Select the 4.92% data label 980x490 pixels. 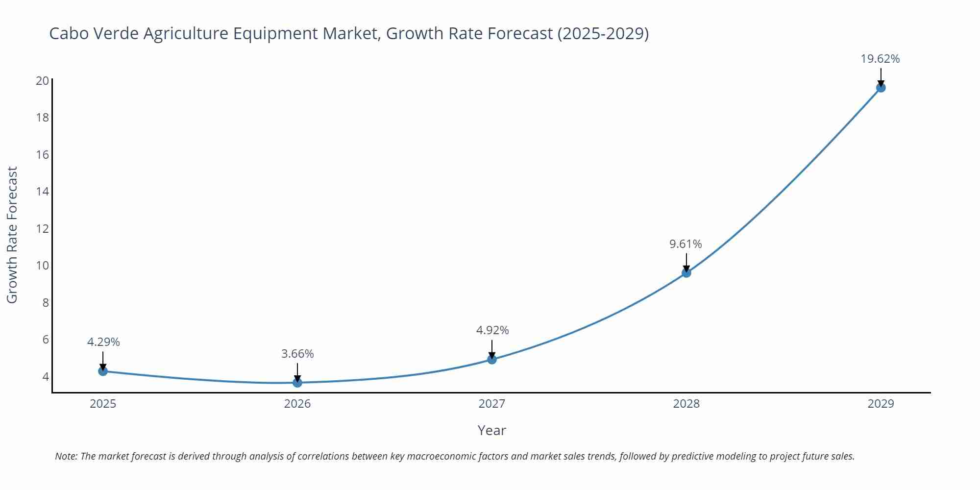point(492,330)
